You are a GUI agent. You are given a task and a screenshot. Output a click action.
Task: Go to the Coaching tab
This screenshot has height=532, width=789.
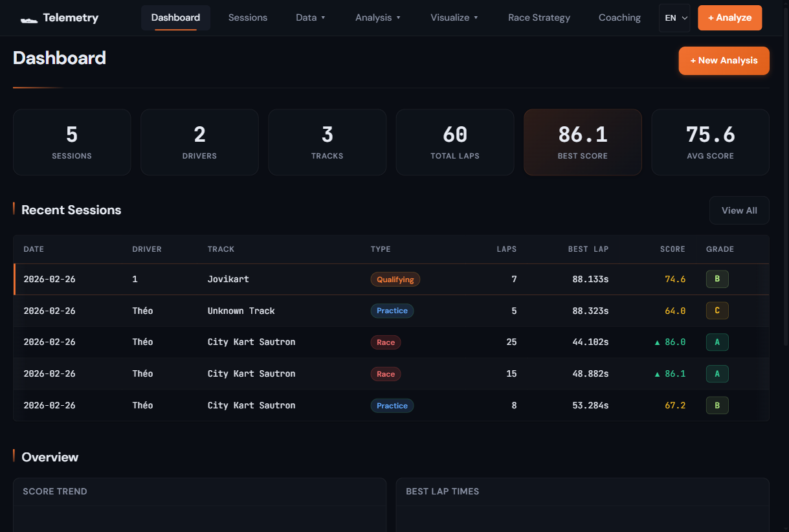tap(619, 17)
